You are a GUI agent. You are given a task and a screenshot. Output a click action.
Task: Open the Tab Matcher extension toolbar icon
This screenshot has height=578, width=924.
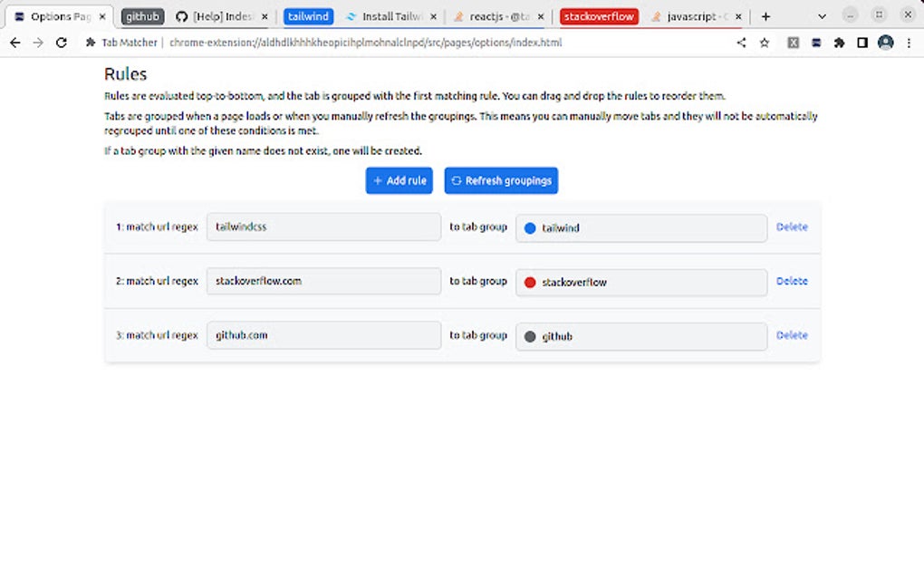pos(816,43)
